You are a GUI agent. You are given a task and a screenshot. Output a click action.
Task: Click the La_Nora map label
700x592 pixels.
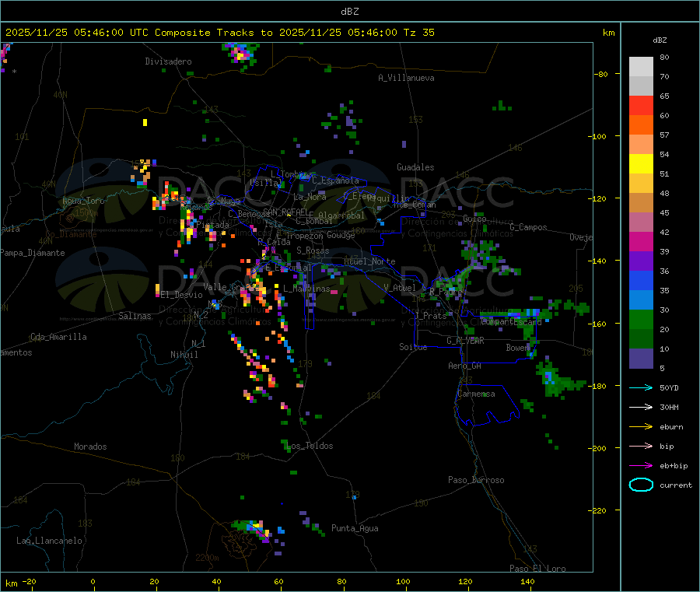point(310,197)
